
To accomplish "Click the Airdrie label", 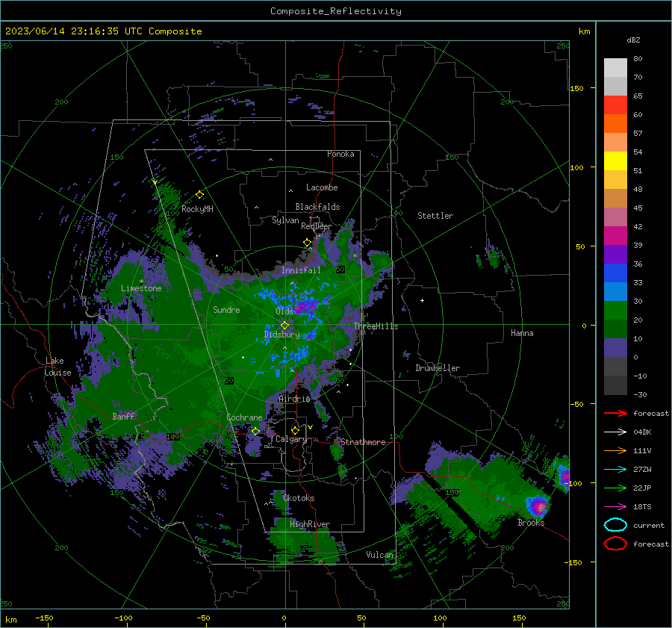I will coord(294,399).
